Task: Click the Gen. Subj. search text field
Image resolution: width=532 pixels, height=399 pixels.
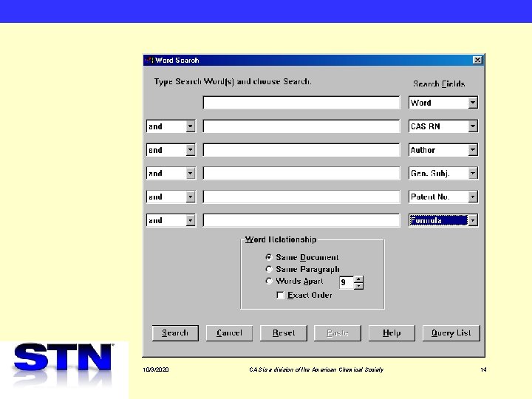Action: coord(301,174)
